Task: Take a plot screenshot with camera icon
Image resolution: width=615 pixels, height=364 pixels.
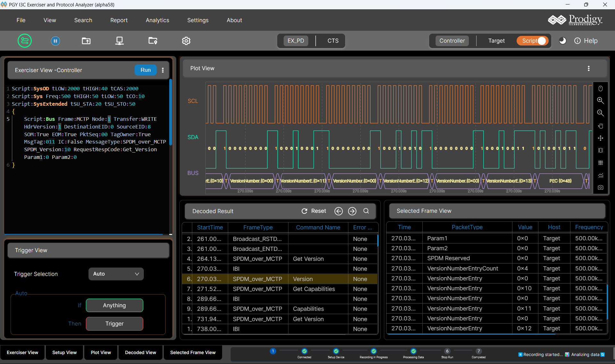Action: (600, 187)
